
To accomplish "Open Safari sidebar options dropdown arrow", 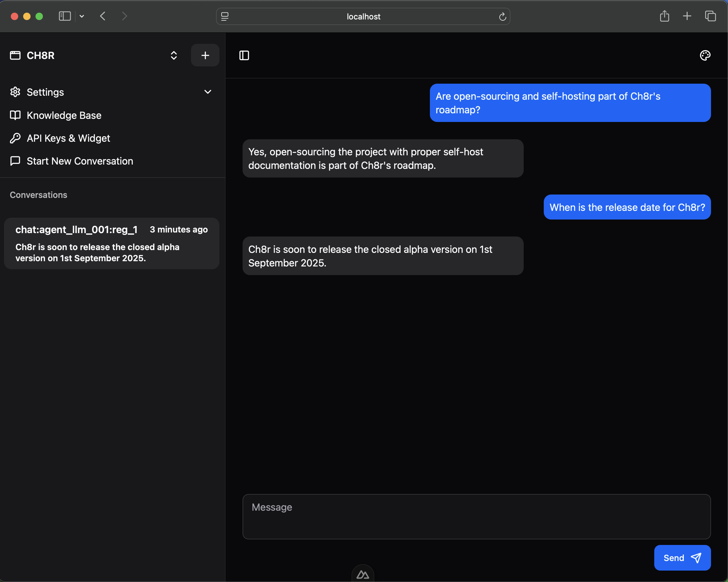I will (82, 16).
